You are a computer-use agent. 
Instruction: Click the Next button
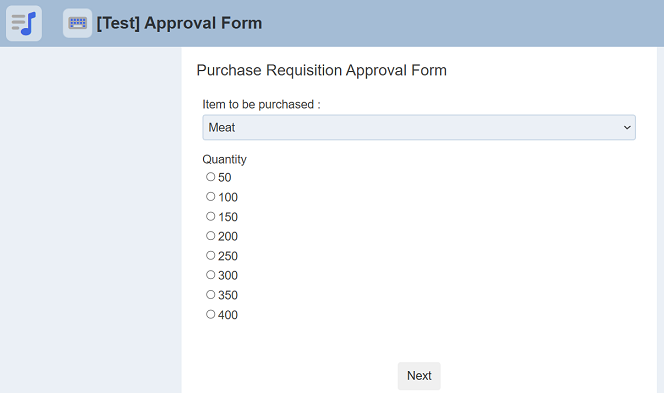coord(419,376)
